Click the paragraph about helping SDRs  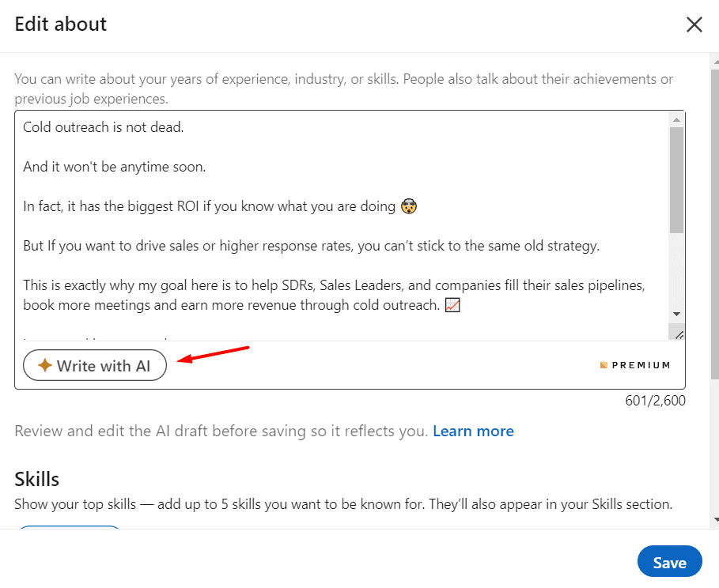pos(334,295)
